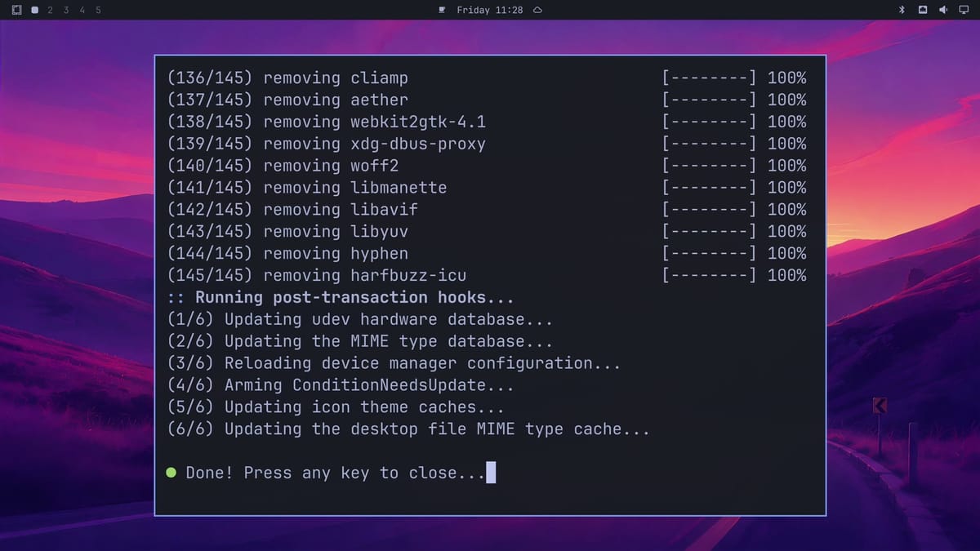Switch to workspace 5
The image size is (980, 551).
click(x=99, y=10)
